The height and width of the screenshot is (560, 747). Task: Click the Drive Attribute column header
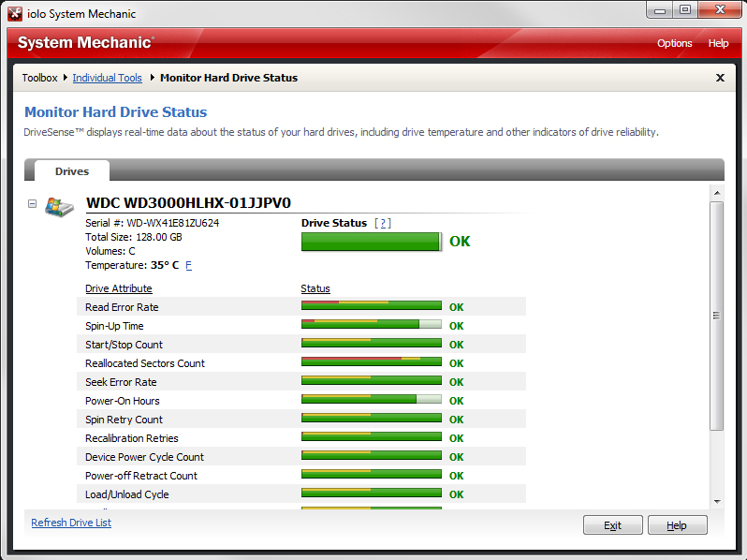point(119,288)
